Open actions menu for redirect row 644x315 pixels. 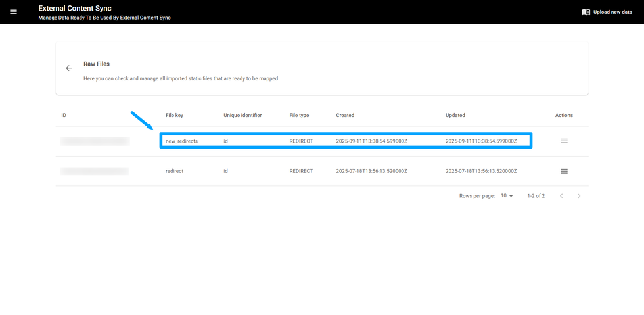coord(564,171)
